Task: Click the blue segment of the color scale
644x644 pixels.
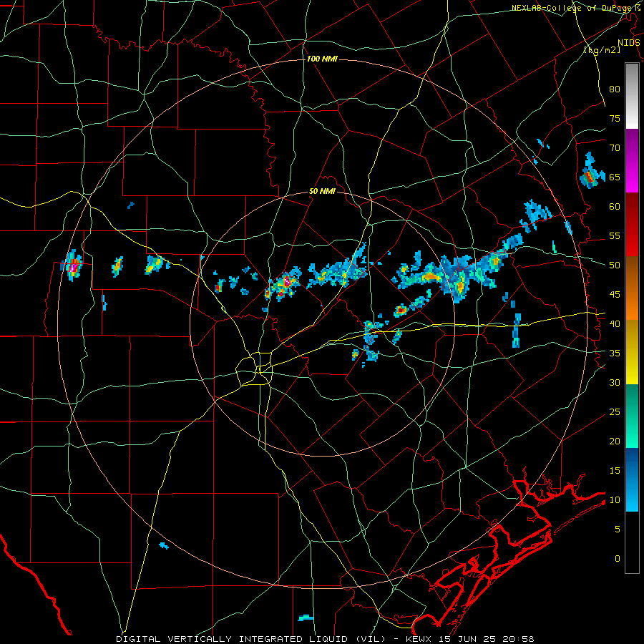Action: coord(632,479)
